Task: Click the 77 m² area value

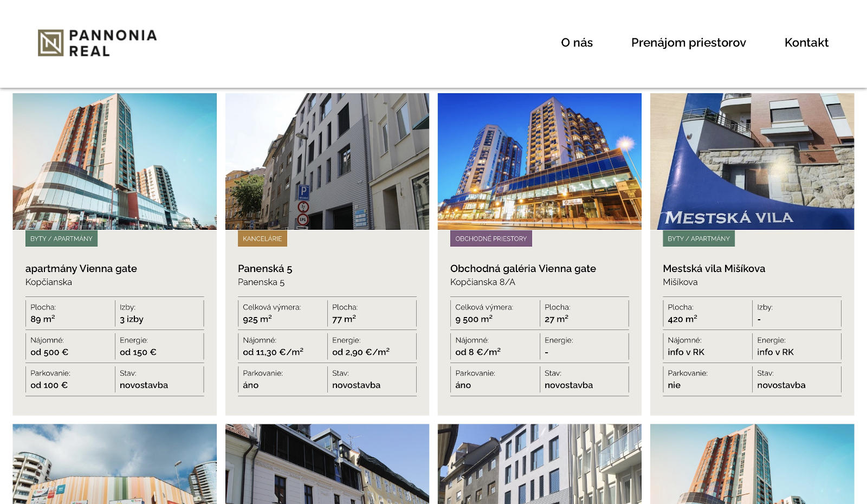Action: point(344,319)
